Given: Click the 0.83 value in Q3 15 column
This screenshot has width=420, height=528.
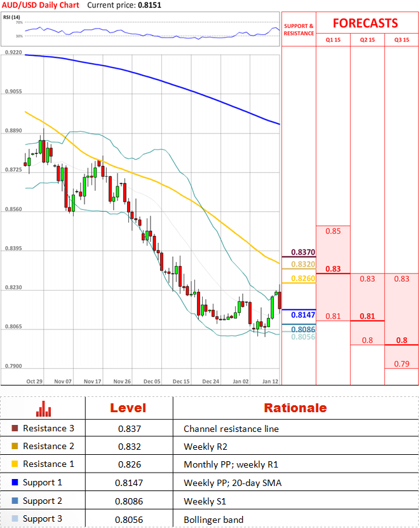Looking at the screenshot, I should coord(402,279).
